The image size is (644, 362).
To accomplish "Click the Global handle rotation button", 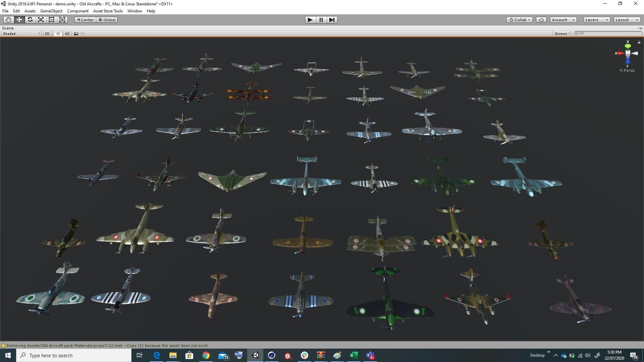I will coord(107,20).
